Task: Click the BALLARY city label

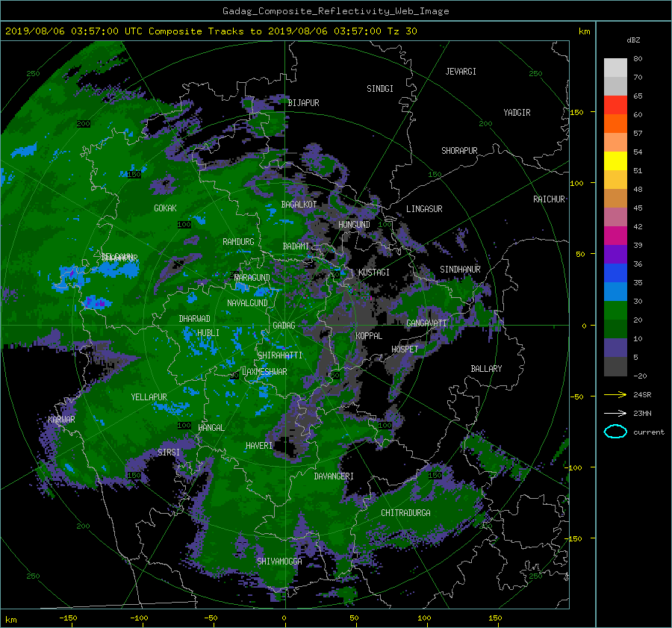Action: [x=486, y=369]
